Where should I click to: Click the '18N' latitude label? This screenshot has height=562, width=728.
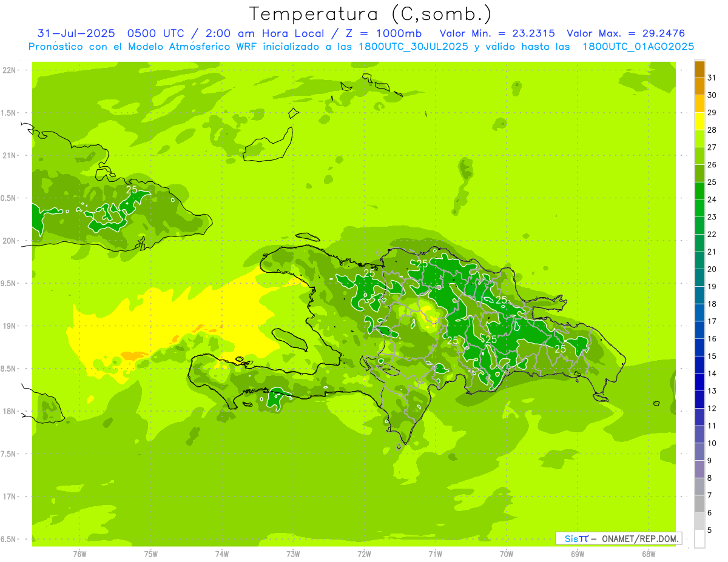pos(9,412)
